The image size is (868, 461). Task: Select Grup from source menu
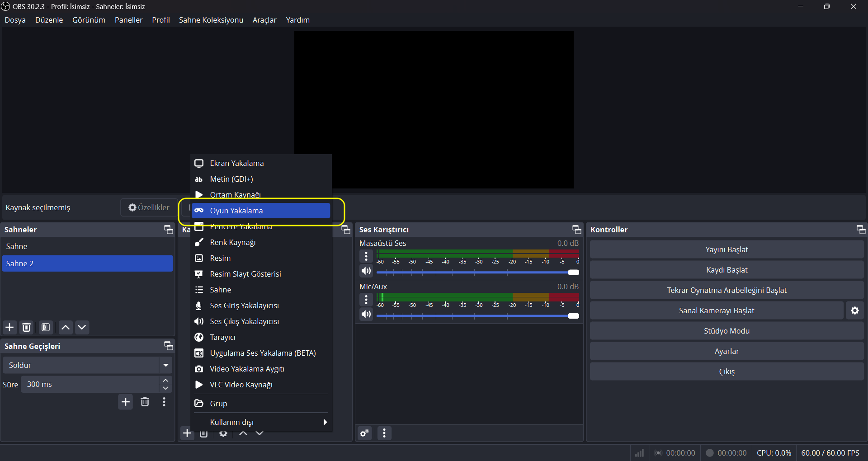[261, 404]
